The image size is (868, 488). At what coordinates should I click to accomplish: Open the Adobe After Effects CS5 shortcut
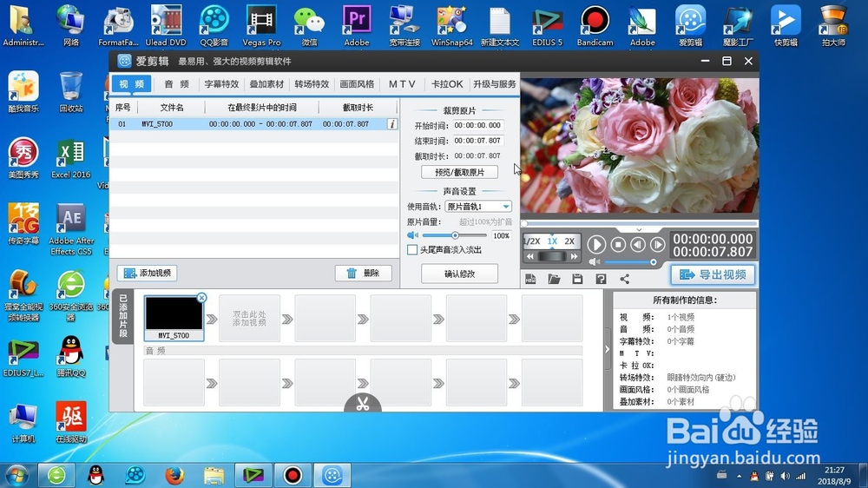click(71, 229)
